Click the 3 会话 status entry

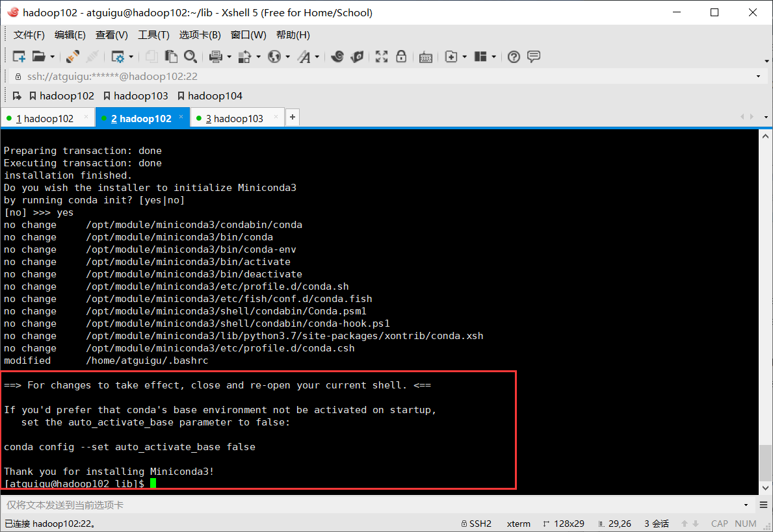[657, 524]
